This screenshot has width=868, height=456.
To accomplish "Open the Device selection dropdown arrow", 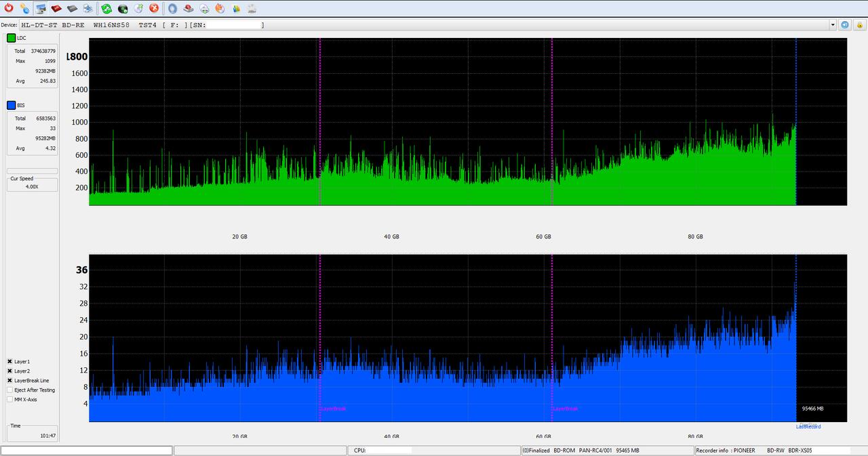I will [x=833, y=25].
